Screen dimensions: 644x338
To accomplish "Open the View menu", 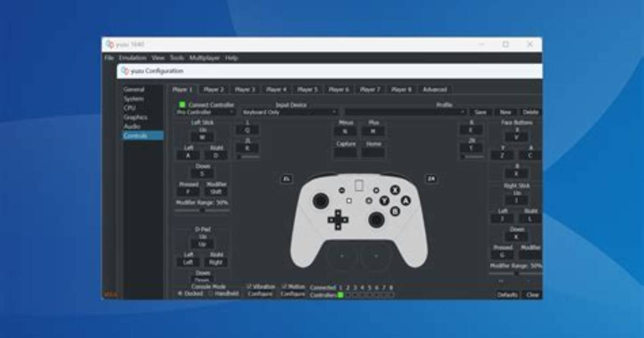I will 158,58.
